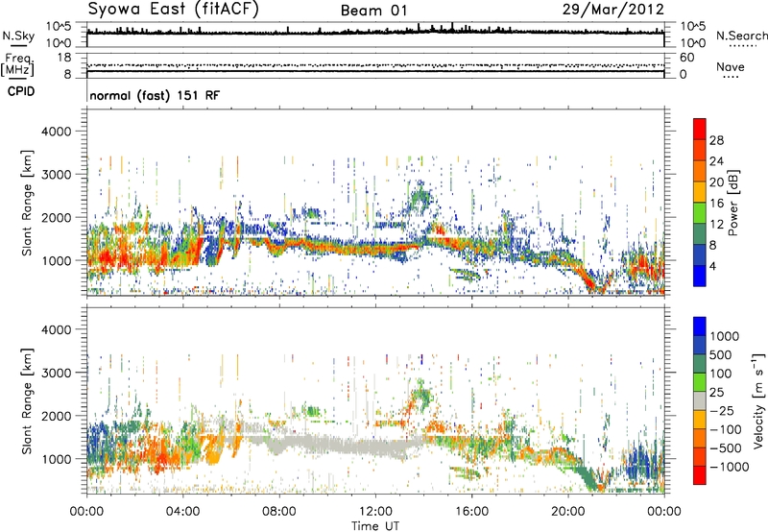This screenshot has height=532, width=768.
Task: Click the '20:00' time axis label
Action: [568, 512]
